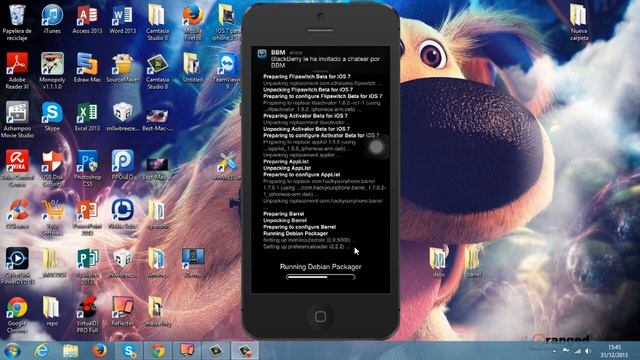
Task: Open CyberLink PowerDVD 13 shortcut
Action: (17, 266)
